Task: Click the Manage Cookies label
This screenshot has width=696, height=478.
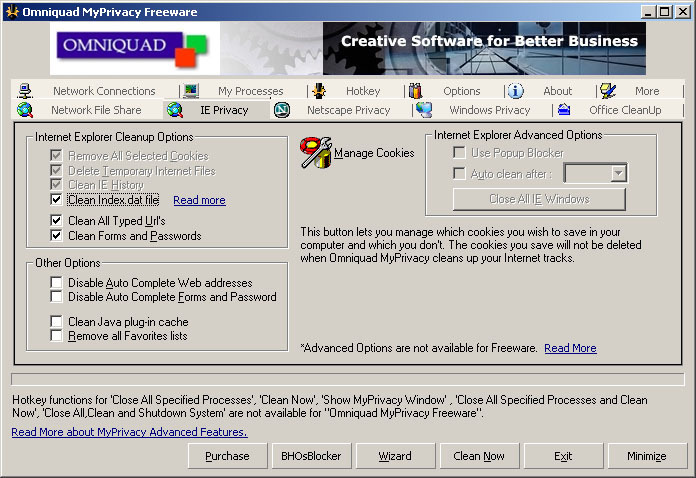Action: click(374, 153)
